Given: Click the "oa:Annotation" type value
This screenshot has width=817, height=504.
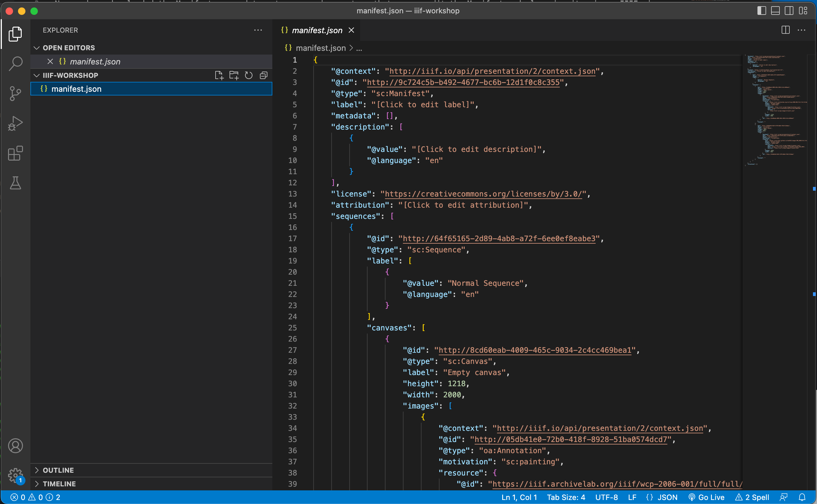Looking at the screenshot, I should tap(512, 450).
